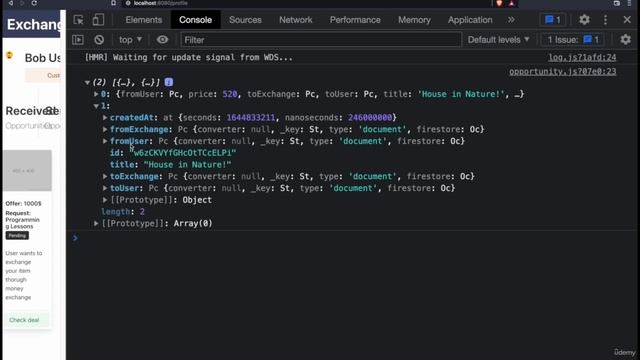The height and width of the screenshot is (360, 640).
Task: Click the opportunity image placeholder
Action: tap(27, 170)
